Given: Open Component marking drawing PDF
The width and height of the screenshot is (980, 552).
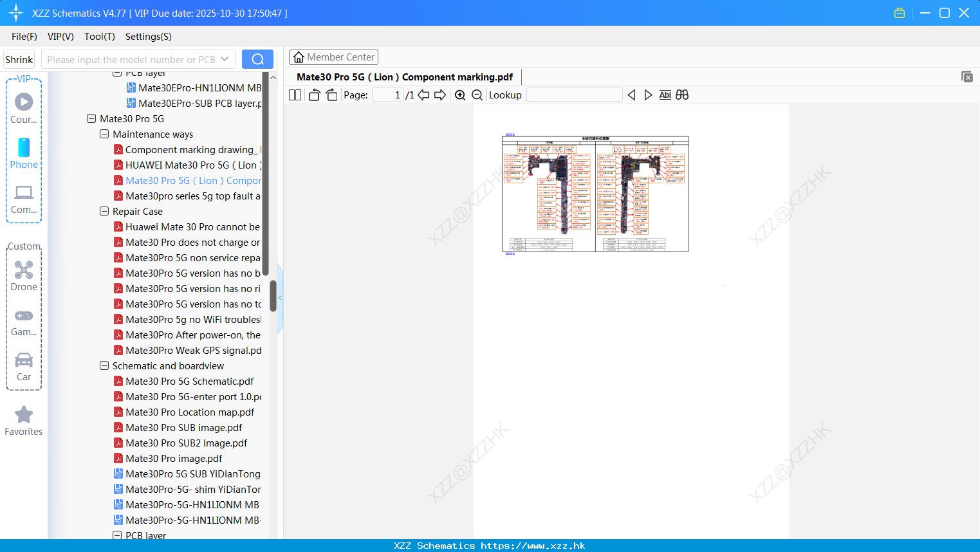Looking at the screenshot, I should coord(187,150).
